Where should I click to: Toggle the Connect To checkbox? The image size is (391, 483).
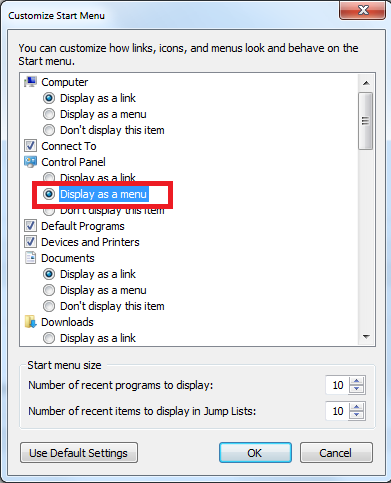click(30, 146)
